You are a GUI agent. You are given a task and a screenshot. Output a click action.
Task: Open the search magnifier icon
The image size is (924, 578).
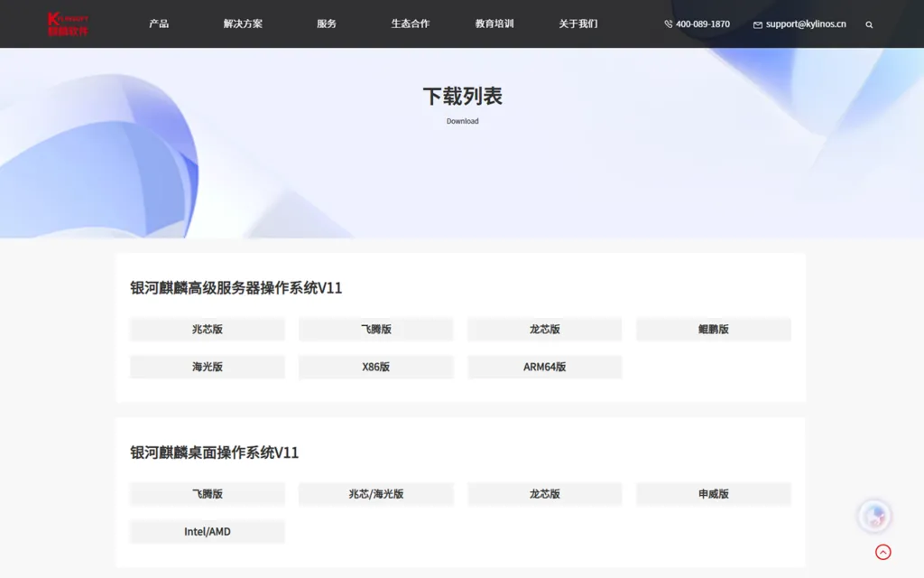[869, 24]
